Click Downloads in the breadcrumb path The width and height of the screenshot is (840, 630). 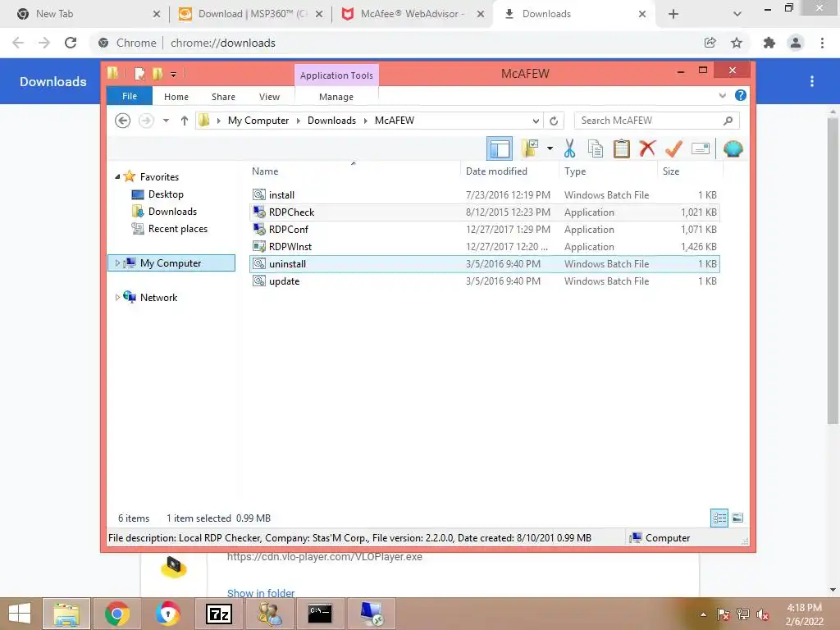tap(331, 121)
